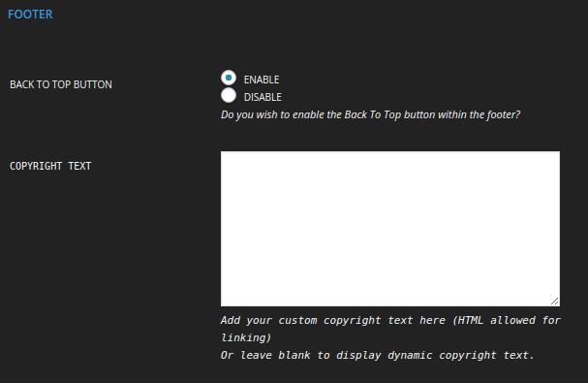The height and width of the screenshot is (383, 588).
Task: Click the Back To Top help description
Action: pyautogui.click(x=370, y=114)
